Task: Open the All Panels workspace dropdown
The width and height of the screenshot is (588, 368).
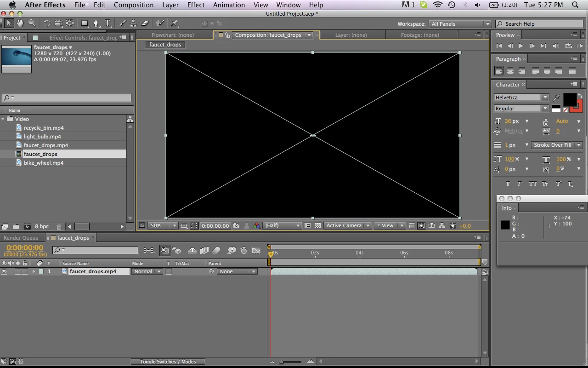Action: (460, 24)
